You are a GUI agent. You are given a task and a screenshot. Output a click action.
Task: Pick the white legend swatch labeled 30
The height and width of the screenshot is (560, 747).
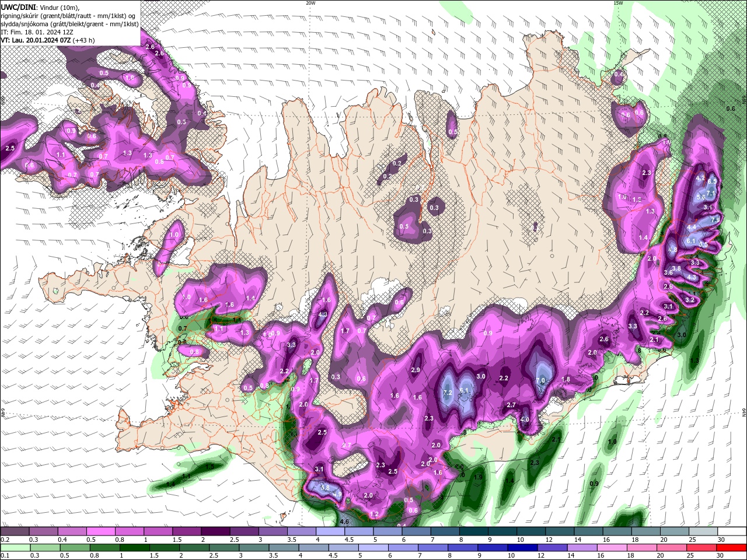click(732, 531)
